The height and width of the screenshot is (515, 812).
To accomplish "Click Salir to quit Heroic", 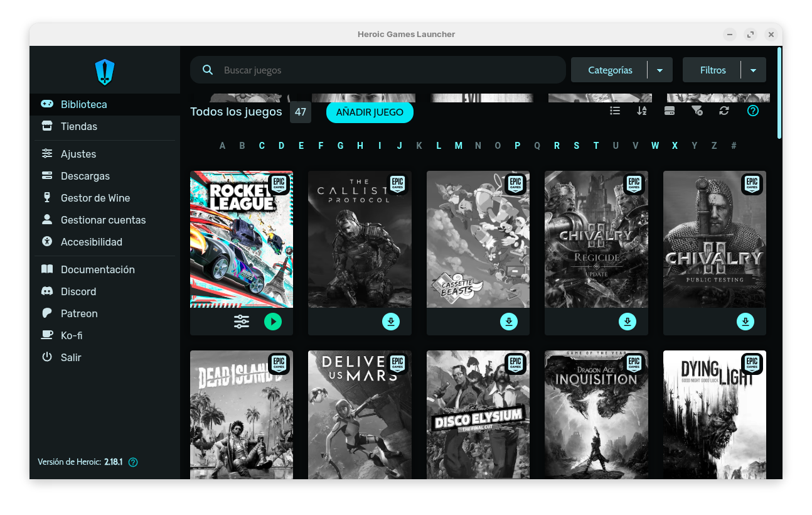I will pyautogui.click(x=105, y=357).
